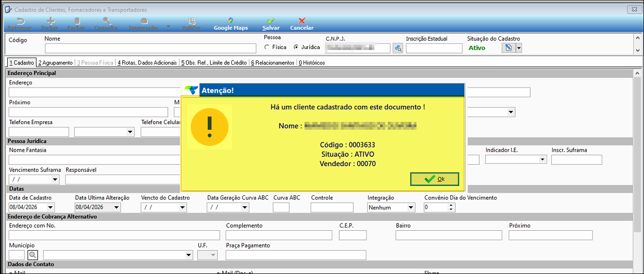
Task: Open the Vencto do Cadastro date dropdown
Action: point(182,207)
